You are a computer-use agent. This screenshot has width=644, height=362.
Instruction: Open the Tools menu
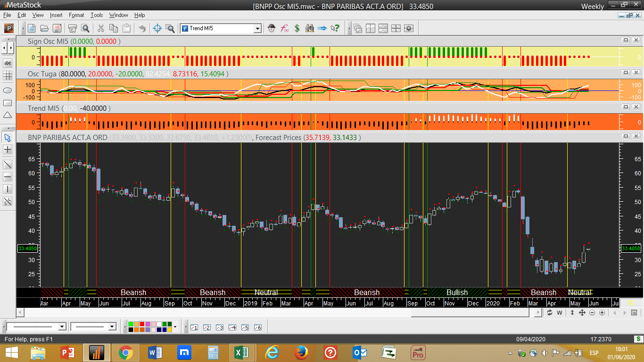pos(97,15)
